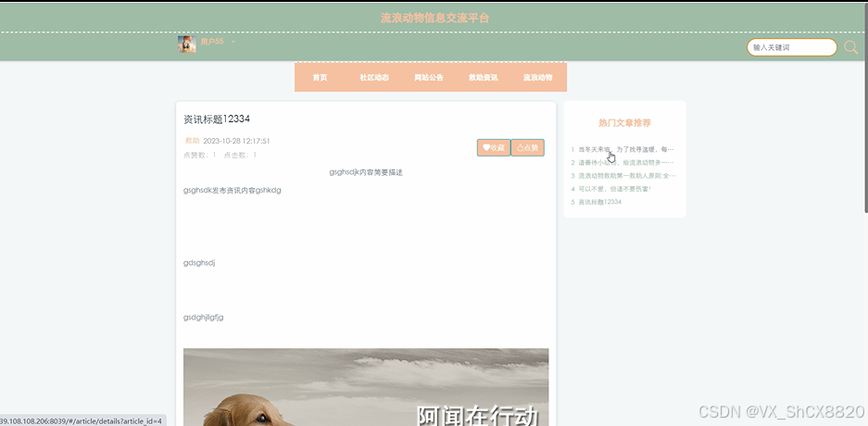Click the gsdghjllgfjg paragraph

click(x=204, y=318)
